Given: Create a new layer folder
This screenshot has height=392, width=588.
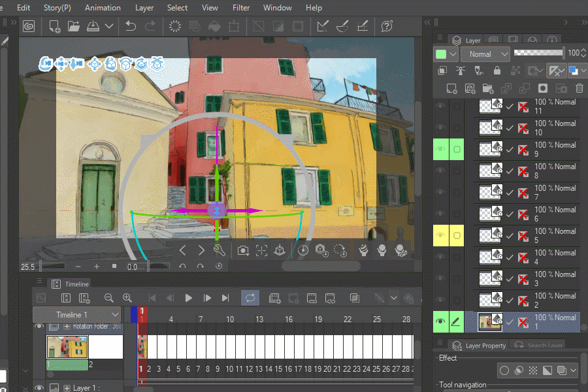Looking at the screenshot, I should [x=487, y=88].
